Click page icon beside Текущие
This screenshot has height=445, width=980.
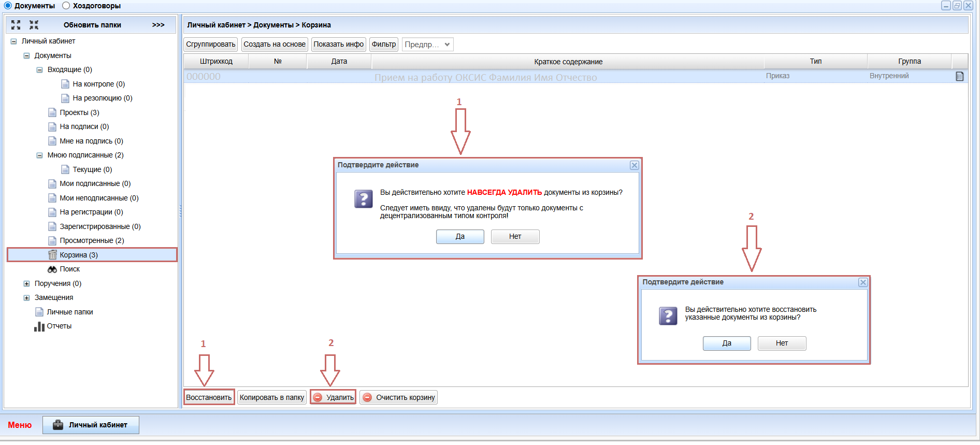point(65,169)
